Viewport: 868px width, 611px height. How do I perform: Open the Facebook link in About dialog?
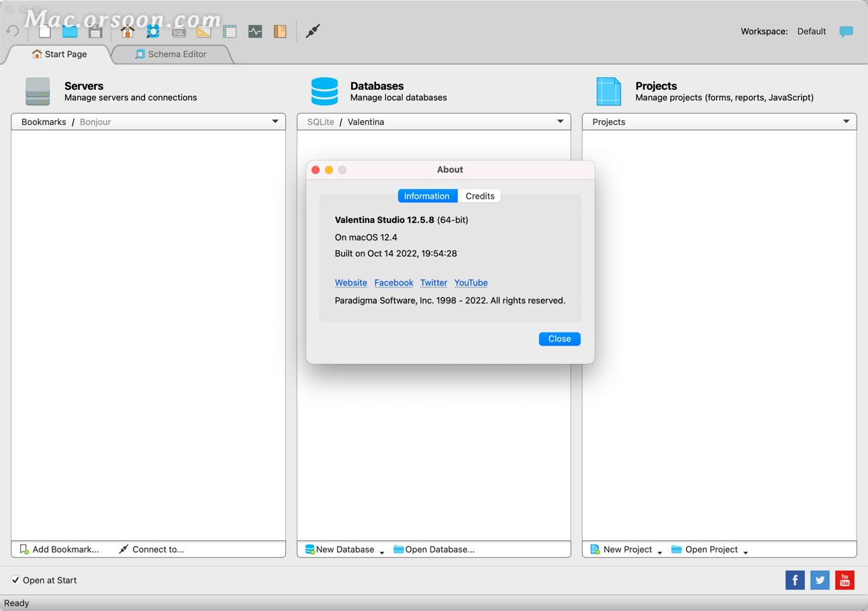pyautogui.click(x=394, y=283)
